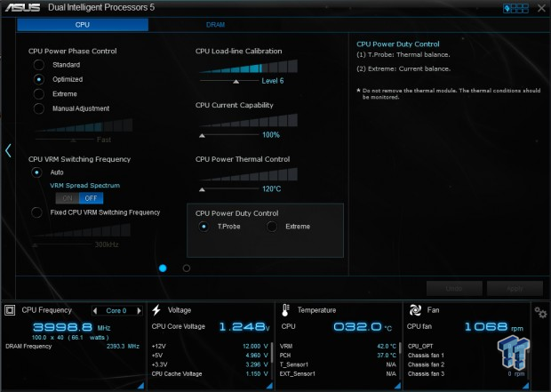Select Auto VRM switching frequency

36,172
